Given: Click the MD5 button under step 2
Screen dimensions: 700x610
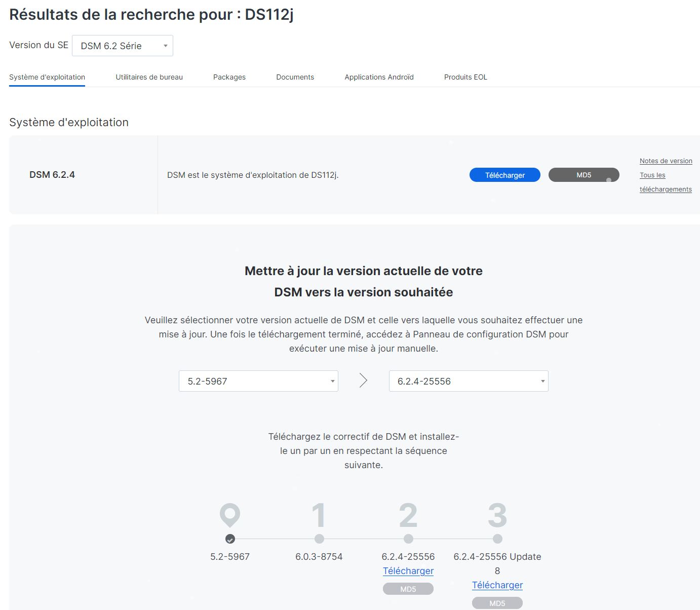Looking at the screenshot, I should tap(408, 589).
